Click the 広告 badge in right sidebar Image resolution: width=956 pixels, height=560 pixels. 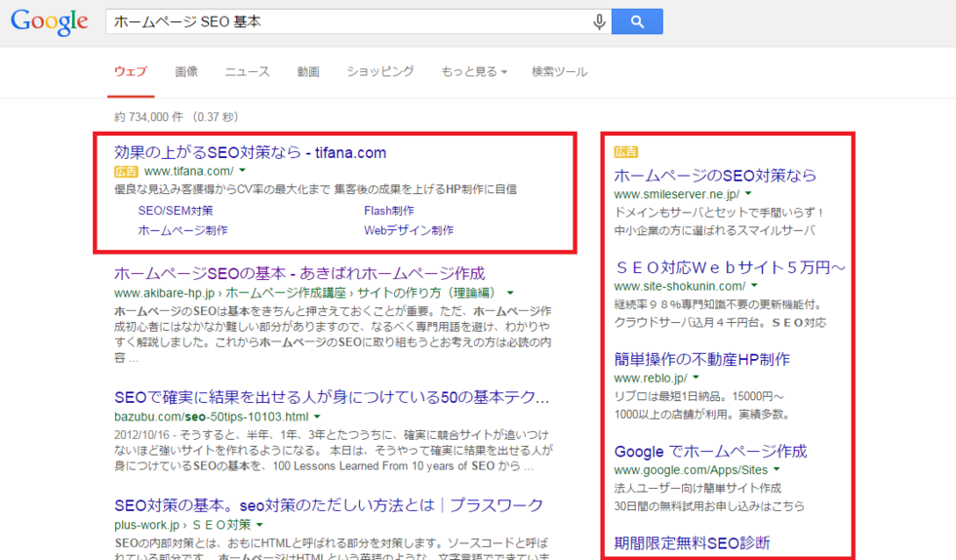tap(625, 151)
